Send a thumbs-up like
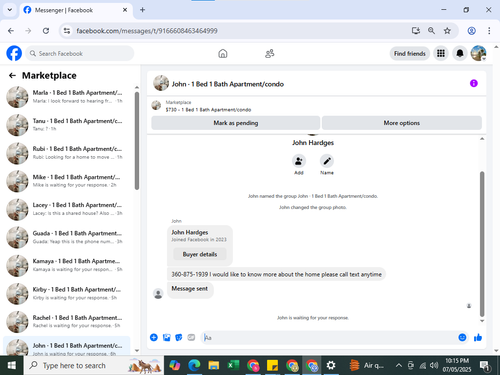Screen dimensions: 500x375 [x=478, y=337]
